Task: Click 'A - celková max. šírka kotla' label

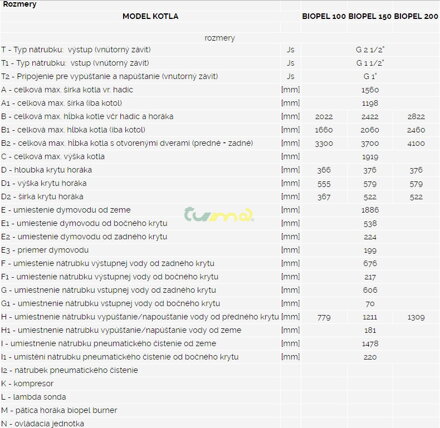Action: point(67,90)
